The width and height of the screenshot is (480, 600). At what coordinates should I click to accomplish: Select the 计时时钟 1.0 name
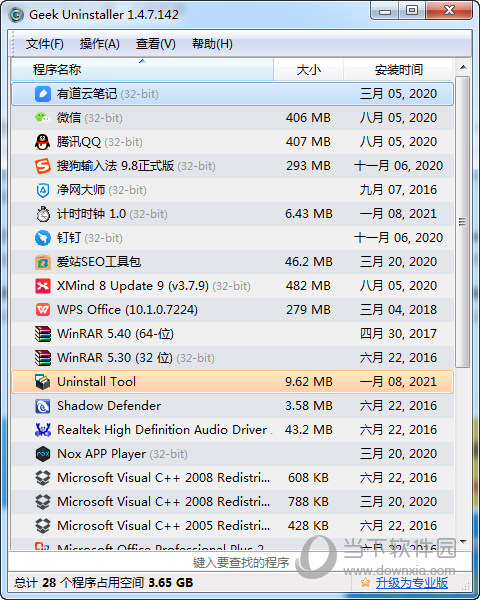tap(91, 214)
